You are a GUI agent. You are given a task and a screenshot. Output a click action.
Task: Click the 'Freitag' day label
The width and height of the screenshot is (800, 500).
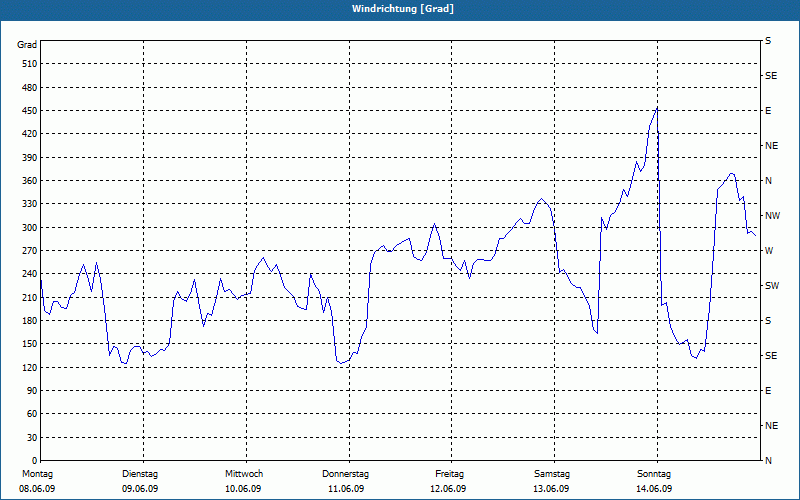449,474
